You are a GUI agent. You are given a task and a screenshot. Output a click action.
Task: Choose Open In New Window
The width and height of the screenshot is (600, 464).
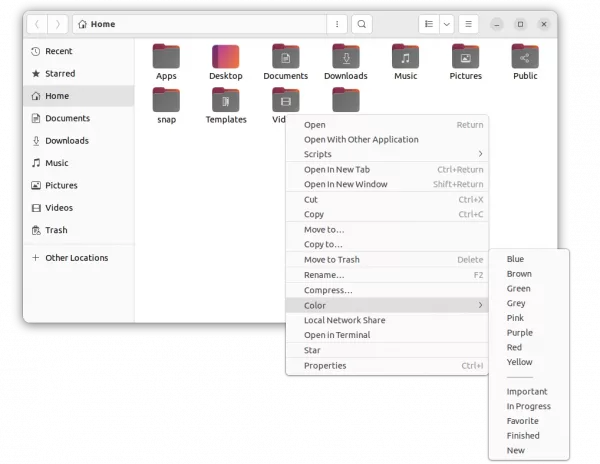(x=387, y=184)
